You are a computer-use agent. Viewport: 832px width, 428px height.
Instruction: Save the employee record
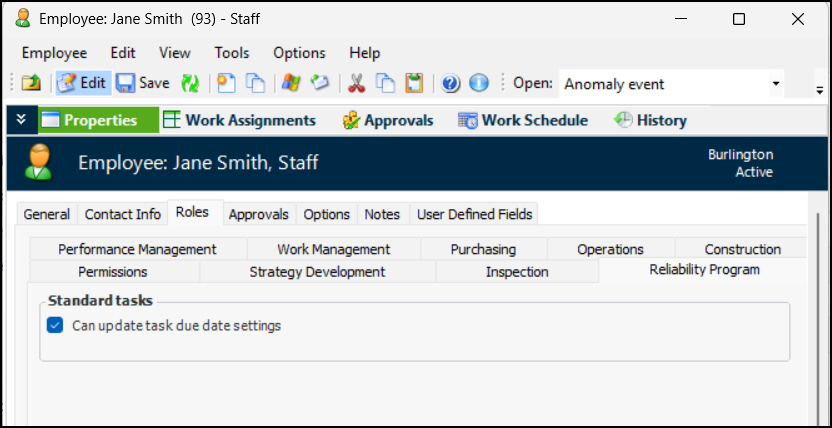pos(143,84)
